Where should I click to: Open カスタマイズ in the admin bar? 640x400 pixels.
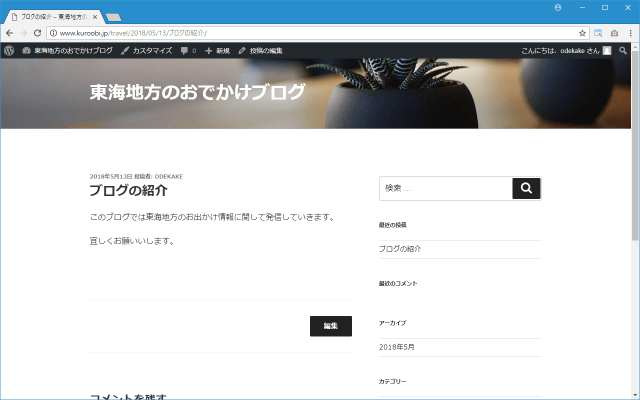click(147, 51)
